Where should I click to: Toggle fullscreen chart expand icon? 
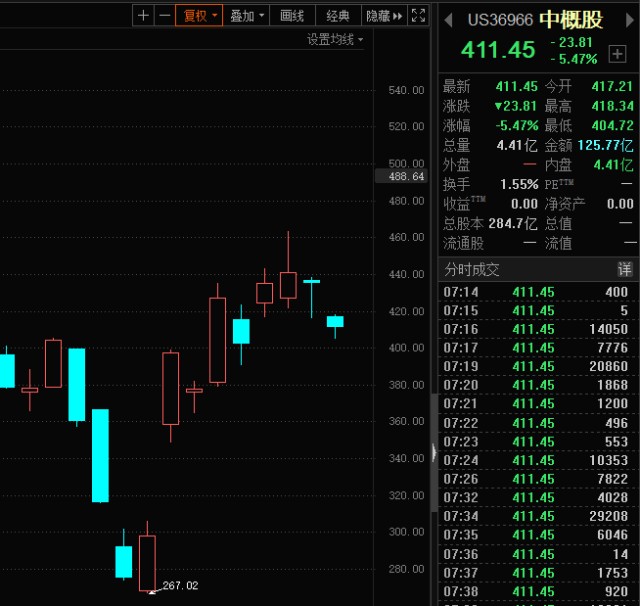click(419, 15)
